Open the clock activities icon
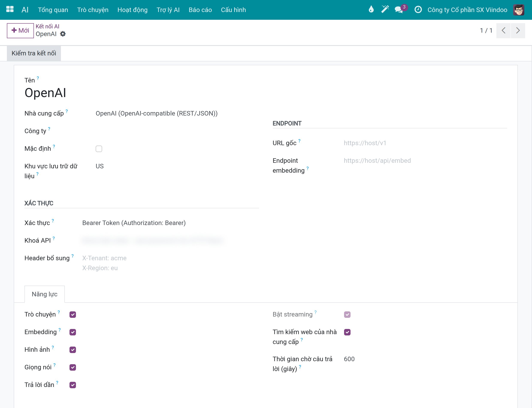Viewport: 532px width, 408px height. tap(418, 9)
